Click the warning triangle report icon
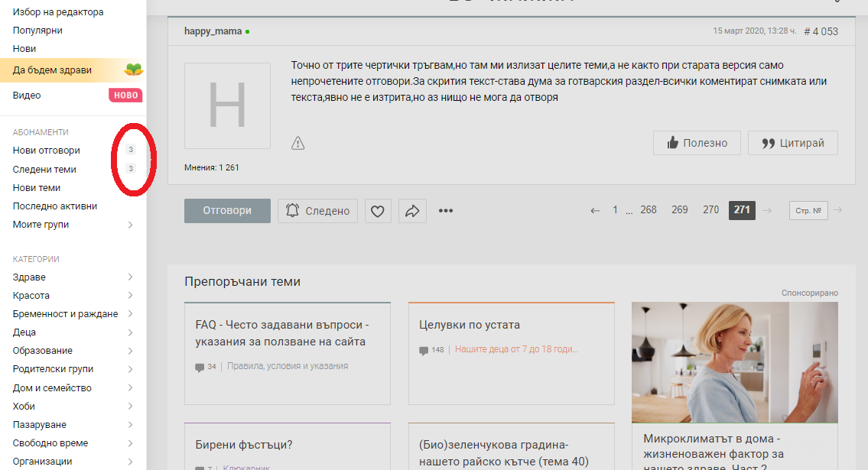 298,143
